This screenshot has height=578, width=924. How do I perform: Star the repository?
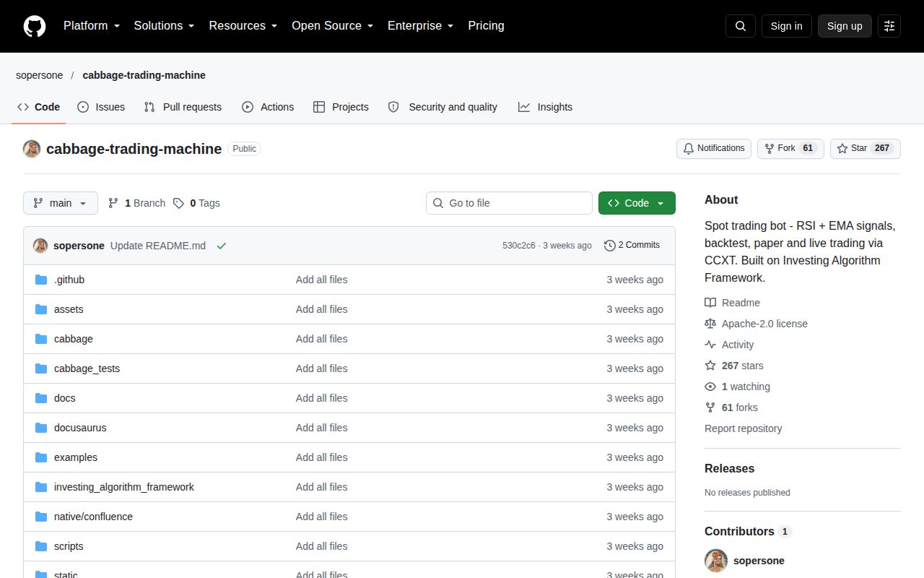[x=866, y=149]
